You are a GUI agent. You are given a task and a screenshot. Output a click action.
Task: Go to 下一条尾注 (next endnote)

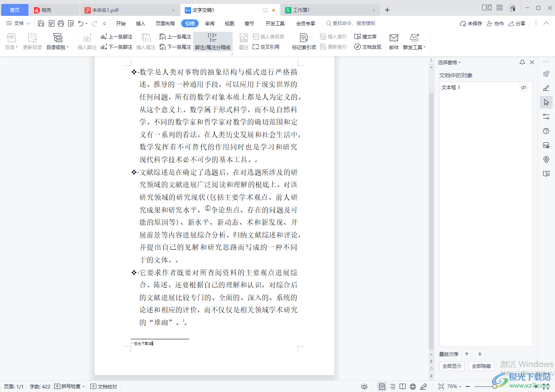coord(175,47)
